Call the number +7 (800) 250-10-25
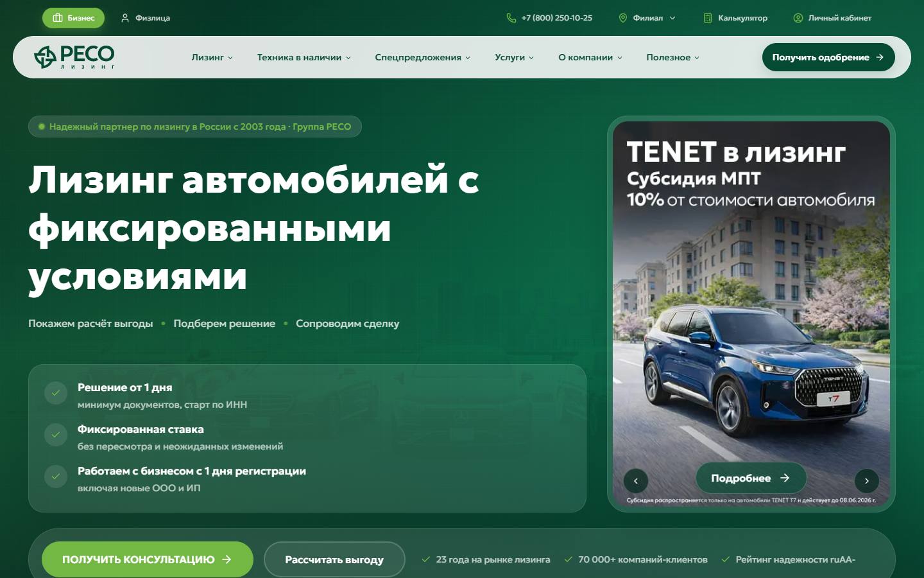This screenshot has width=924, height=578. [x=549, y=18]
